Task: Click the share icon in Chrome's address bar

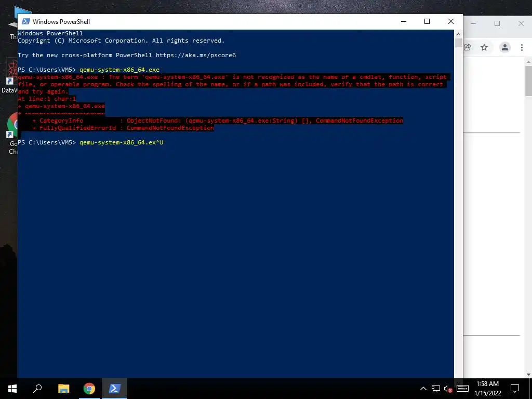Action: (468, 47)
